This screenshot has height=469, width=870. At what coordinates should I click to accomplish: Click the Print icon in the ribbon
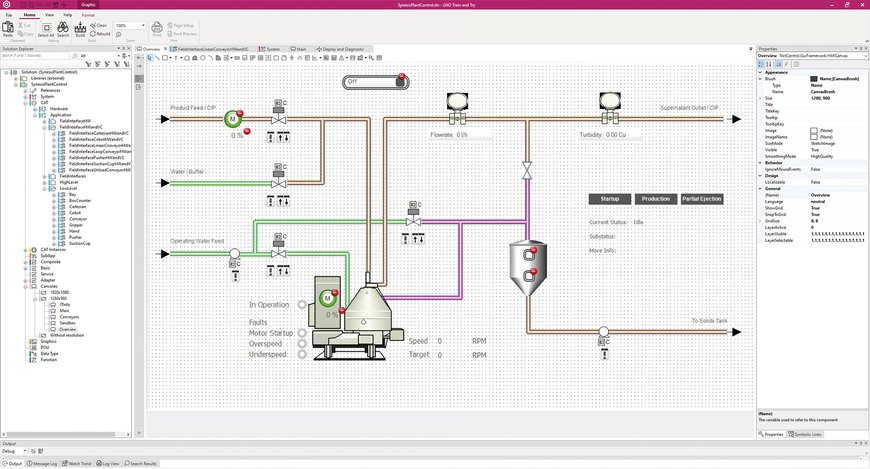[x=157, y=27]
